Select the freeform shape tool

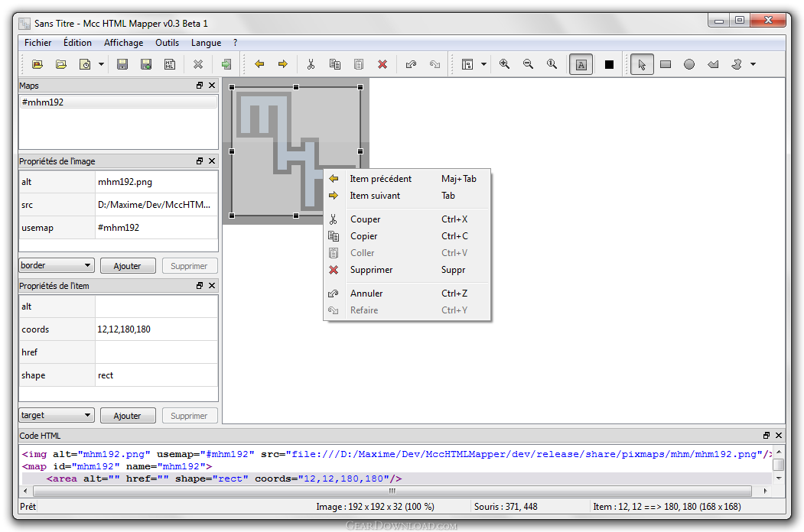click(x=737, y=64)
